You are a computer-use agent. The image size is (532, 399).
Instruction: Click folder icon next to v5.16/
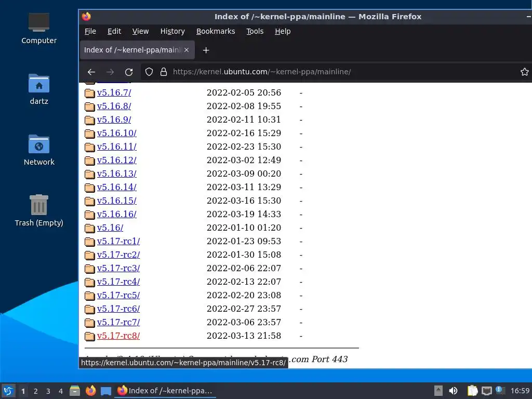coord(89,228)
